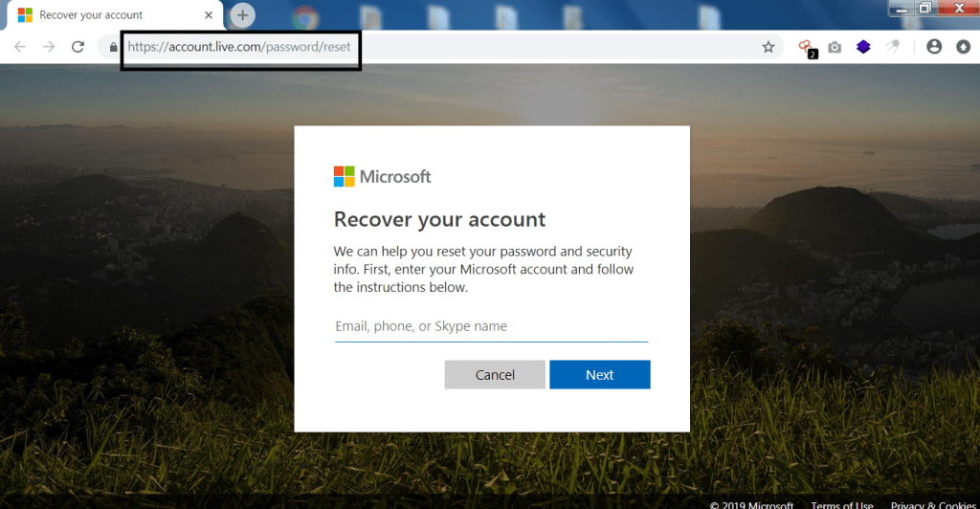
Task: Click the blue Next button
Action: (x=599, y=375)
